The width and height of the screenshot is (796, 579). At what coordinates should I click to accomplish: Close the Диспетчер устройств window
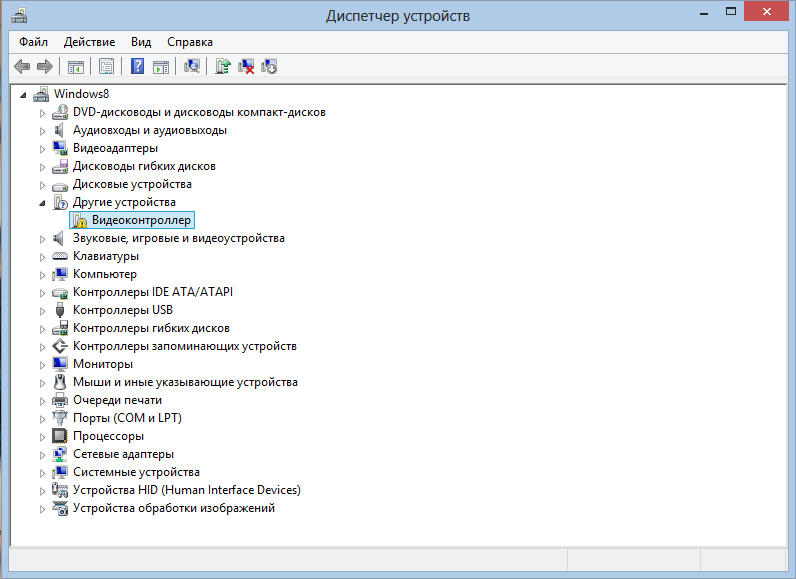(x=767, y=12)
